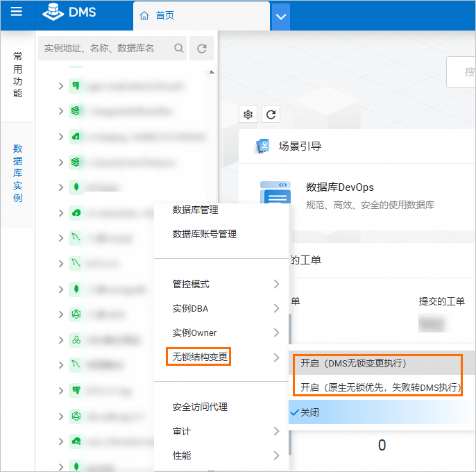Image resolution: width=476 pixels, height=472 pixels.
Task: Click context menu scrollbar thumb
Action: 290,385
